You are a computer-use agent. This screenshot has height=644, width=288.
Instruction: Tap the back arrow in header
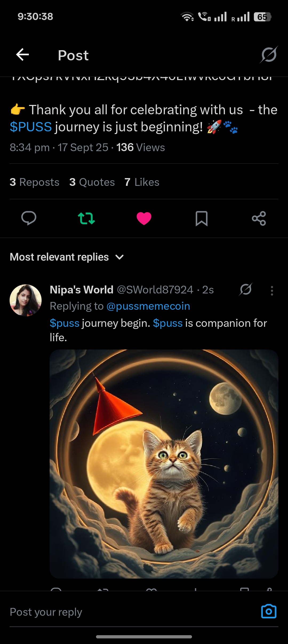[22, 55]
